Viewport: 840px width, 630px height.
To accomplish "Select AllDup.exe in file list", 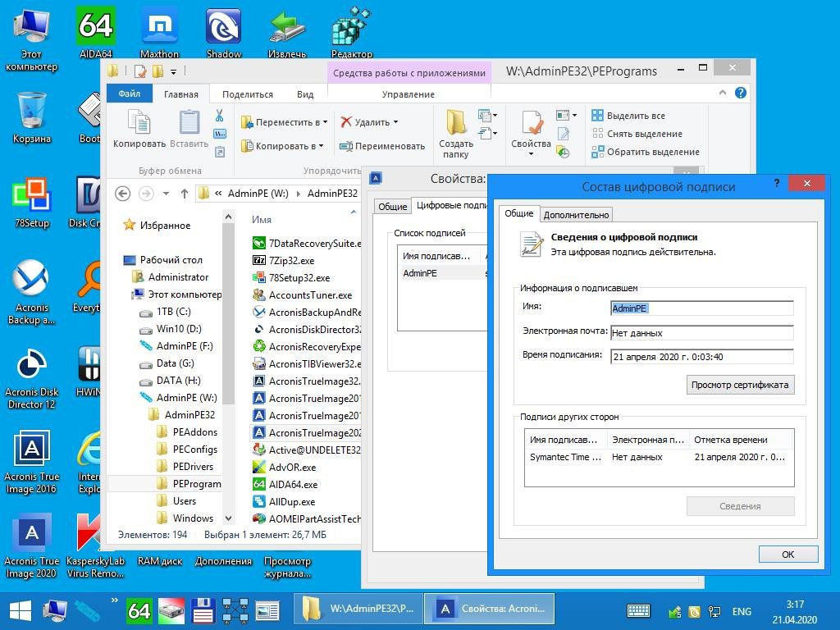I will [284, 501].
